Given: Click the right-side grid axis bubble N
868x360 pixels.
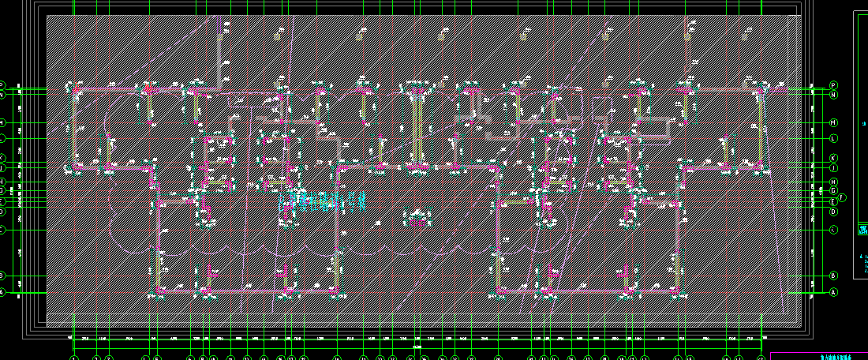Looking at the screenshot, I should click(834, 95).
